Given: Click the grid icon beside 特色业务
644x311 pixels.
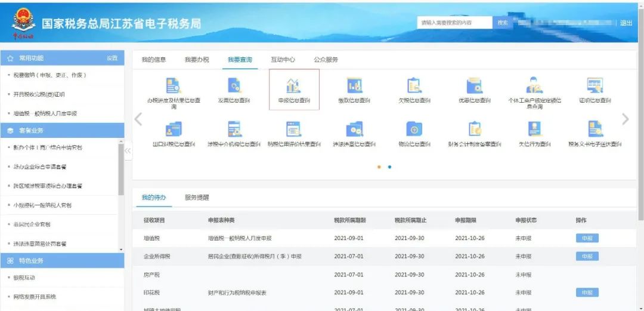Looking at the screenshot, I should [11, 261].
